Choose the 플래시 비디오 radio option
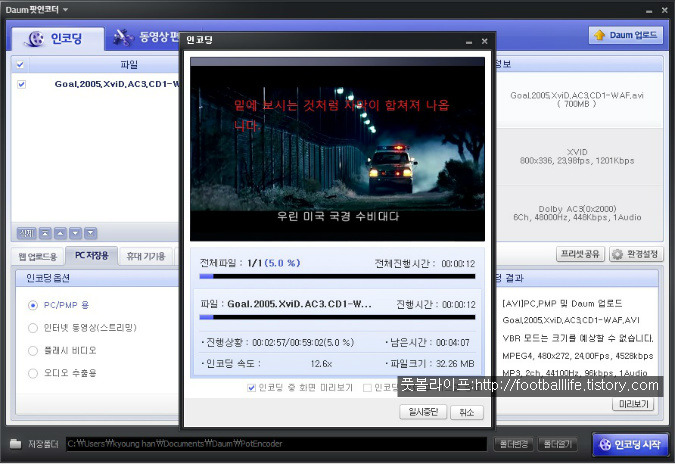Screen dimensions: 675x464 (x=33, y=351)
